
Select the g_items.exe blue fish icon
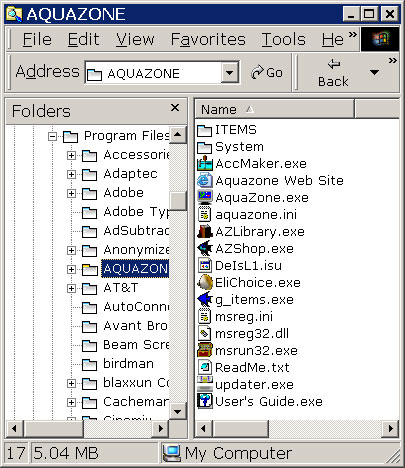(205, 299)
